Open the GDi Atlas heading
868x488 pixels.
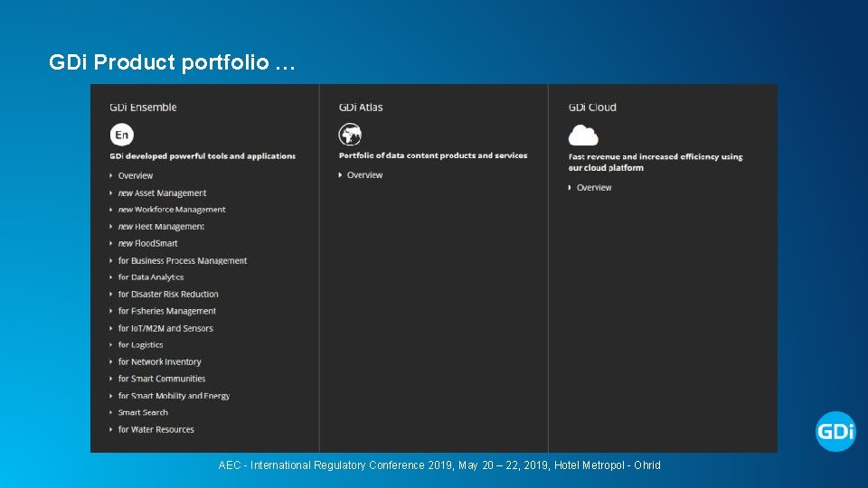coord(361,108)
